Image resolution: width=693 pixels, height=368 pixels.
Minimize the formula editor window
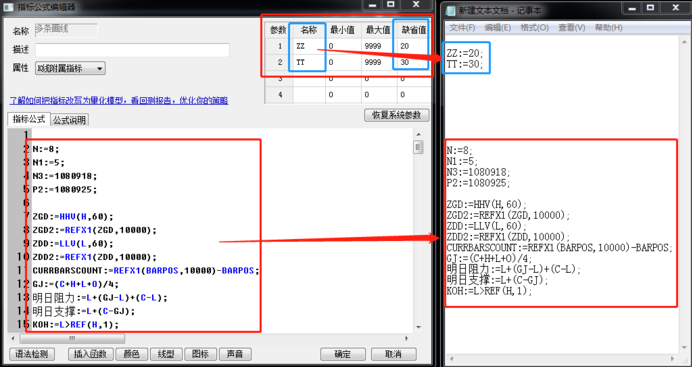[372, 5]
